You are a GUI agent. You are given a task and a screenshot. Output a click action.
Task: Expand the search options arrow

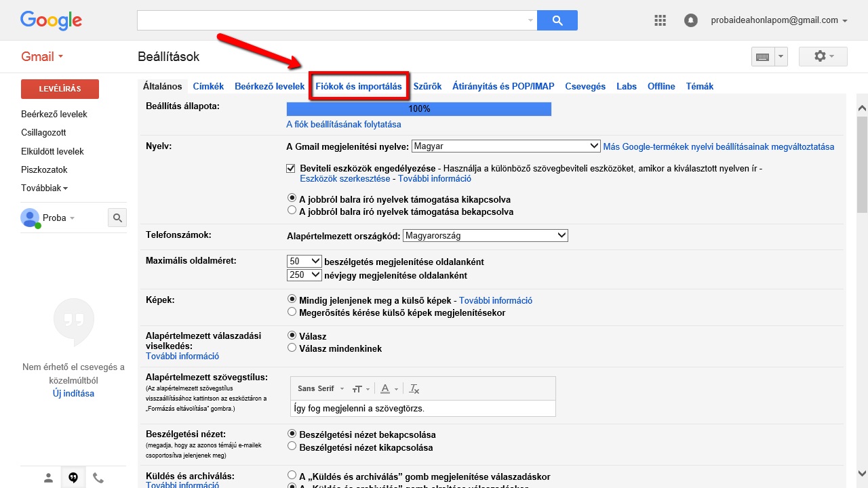point(530,20)
